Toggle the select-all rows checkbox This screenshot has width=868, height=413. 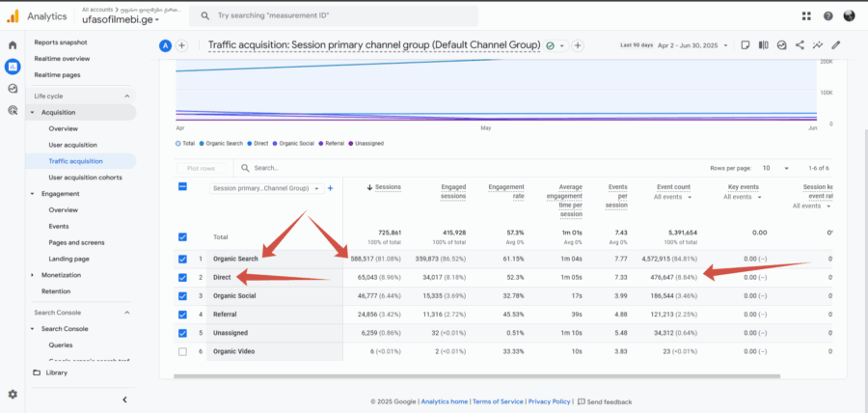(182, 186)
